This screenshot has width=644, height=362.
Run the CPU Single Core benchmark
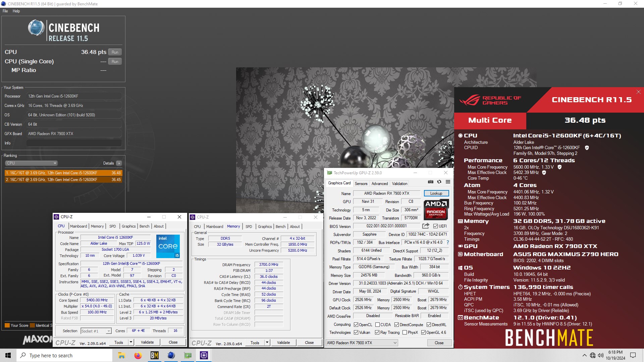(115, 62)
